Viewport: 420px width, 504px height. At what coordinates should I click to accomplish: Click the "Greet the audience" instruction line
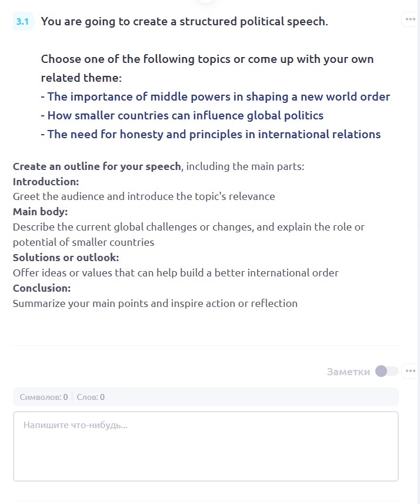pyautogui.click(x=144, y=196)
